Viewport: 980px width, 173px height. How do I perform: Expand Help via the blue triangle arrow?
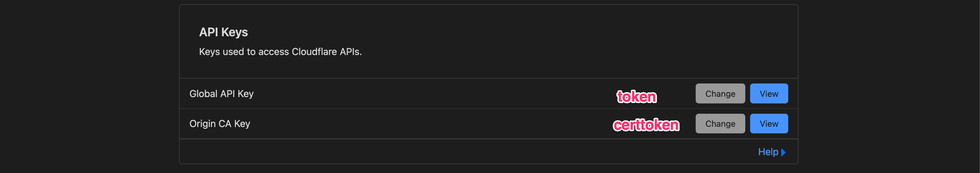[783, 152]
